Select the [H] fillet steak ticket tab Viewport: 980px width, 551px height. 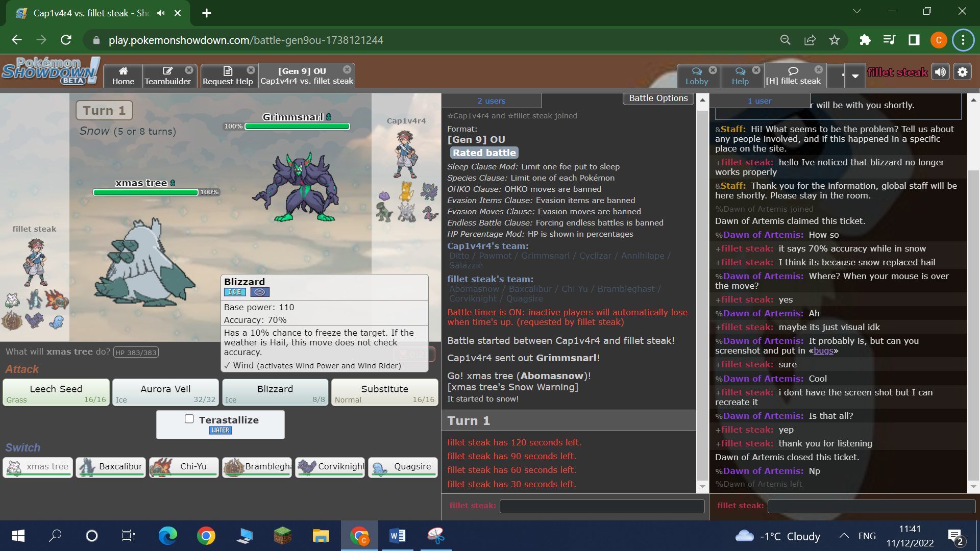pyautogui.click(x=793, y=76)
